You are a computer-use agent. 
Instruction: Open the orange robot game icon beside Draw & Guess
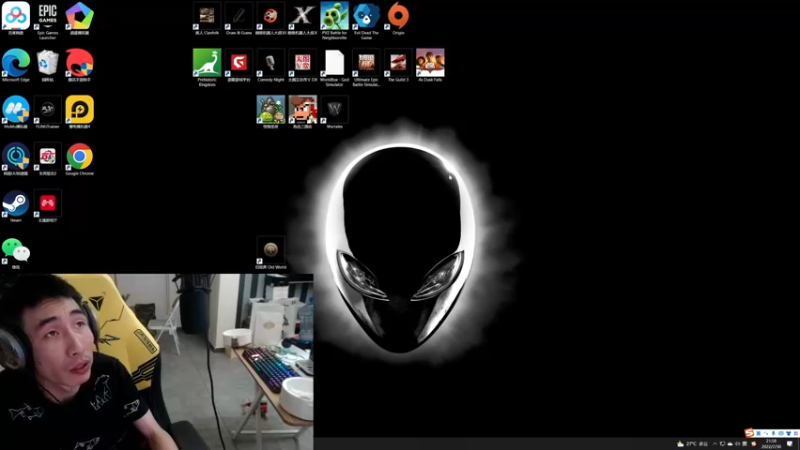tap(270, 16)
